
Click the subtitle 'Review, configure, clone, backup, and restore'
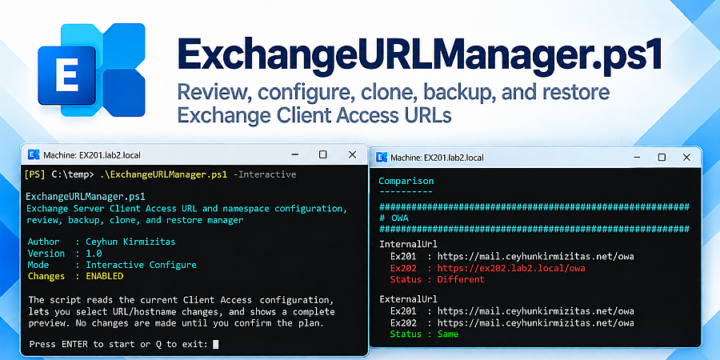point(393,93)
